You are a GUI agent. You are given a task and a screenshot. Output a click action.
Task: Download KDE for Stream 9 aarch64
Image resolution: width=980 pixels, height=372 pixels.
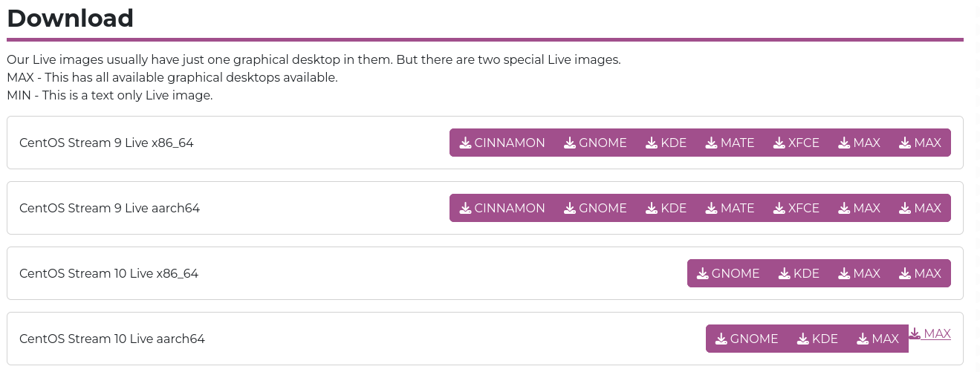666,208
